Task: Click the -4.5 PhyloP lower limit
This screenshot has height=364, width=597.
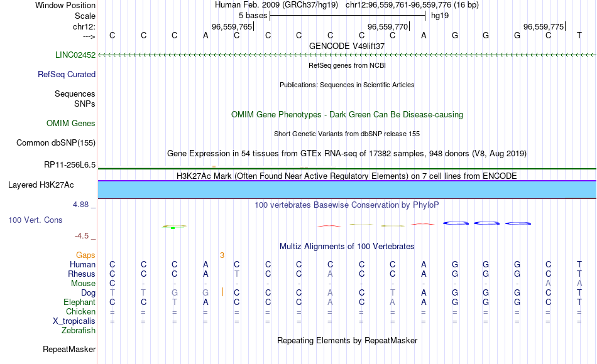Action: 82,236
